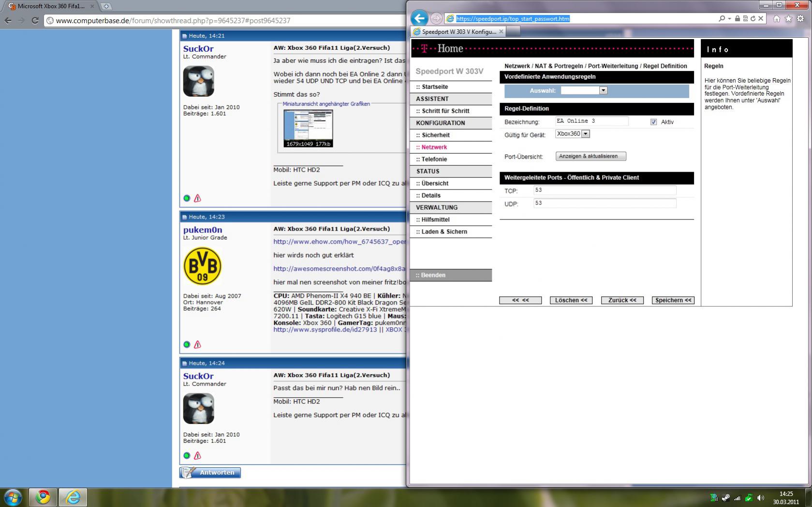The width and height of the screenshot is (812, 507).
Task: Click the UDP ports input field
Action: [x=605, y=203]
